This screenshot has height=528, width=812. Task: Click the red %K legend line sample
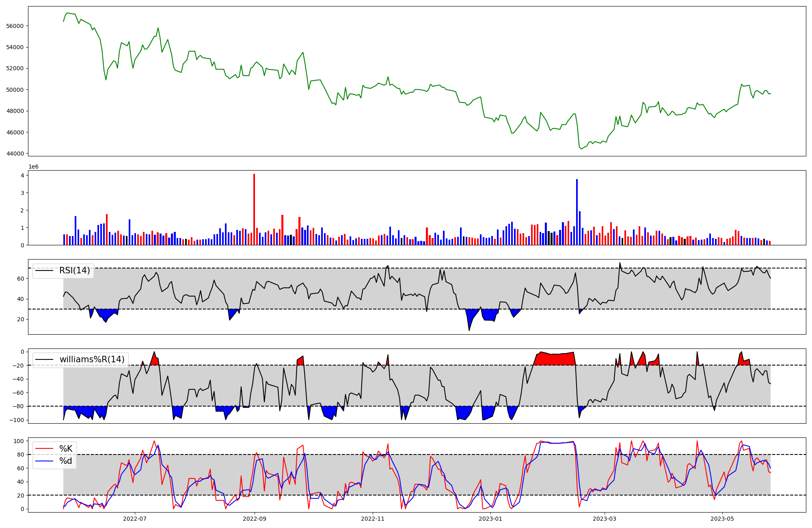(x=45, y=448)
